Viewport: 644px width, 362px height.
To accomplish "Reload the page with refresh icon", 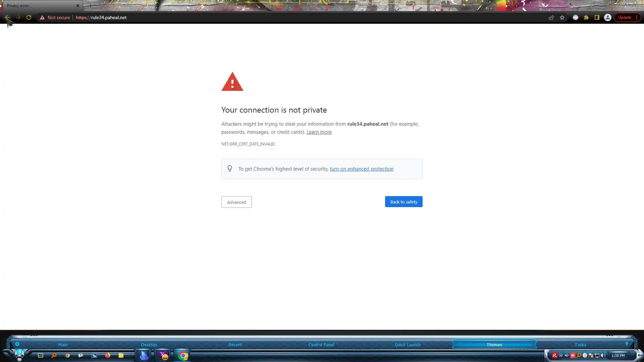I will (x=29, y=17).
